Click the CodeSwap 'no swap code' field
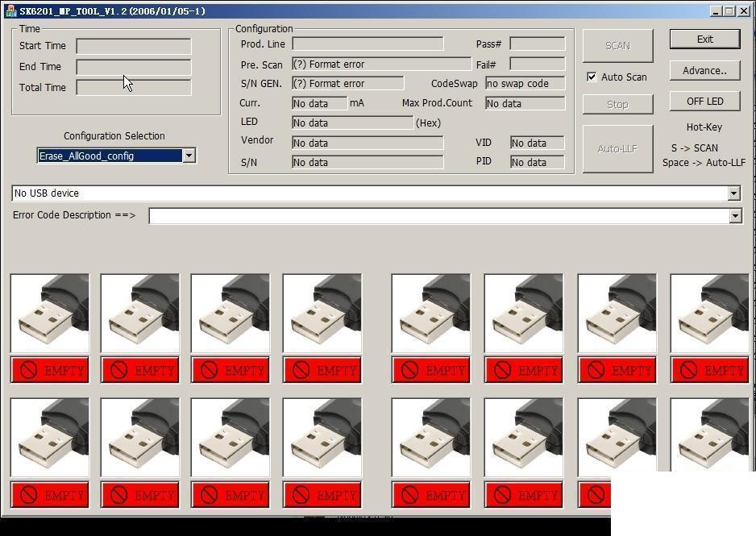Viewport: 756px width, 536px height. [x=525, y=83]
